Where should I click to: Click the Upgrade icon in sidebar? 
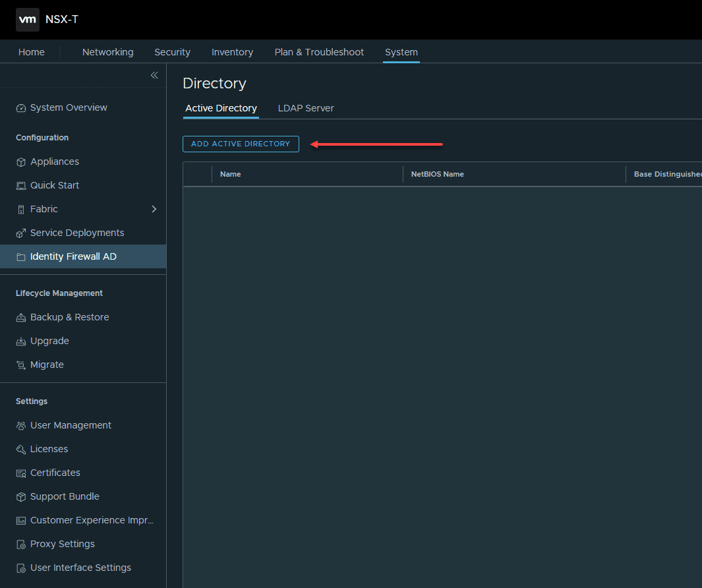[21, 341]
